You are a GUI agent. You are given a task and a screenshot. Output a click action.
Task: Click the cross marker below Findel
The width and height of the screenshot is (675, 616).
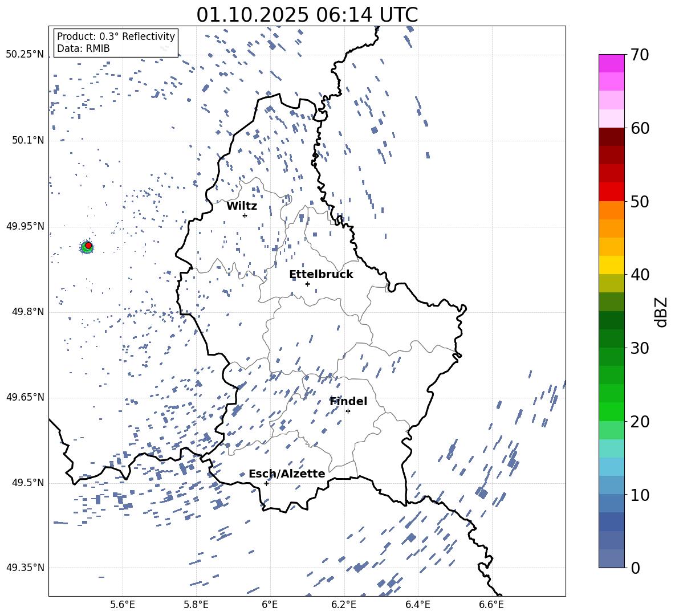click(348, 411)
